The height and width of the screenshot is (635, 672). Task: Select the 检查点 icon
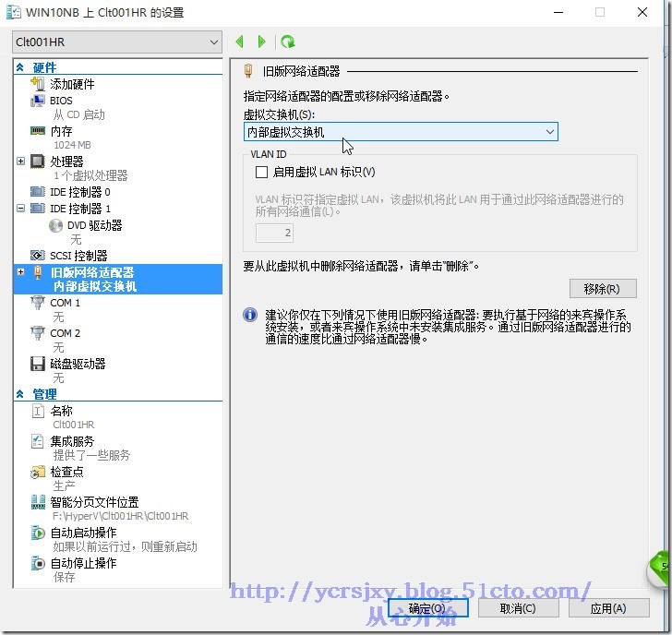(38, 472)
